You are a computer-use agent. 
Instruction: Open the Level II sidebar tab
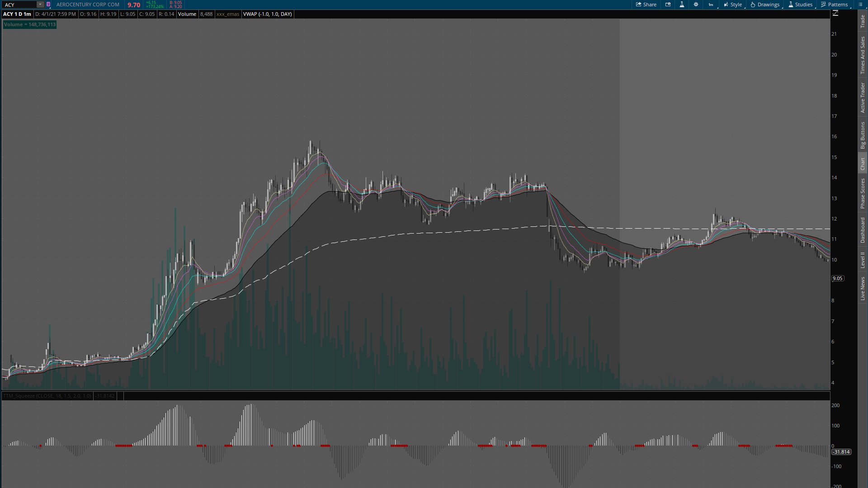click(863, 260)
